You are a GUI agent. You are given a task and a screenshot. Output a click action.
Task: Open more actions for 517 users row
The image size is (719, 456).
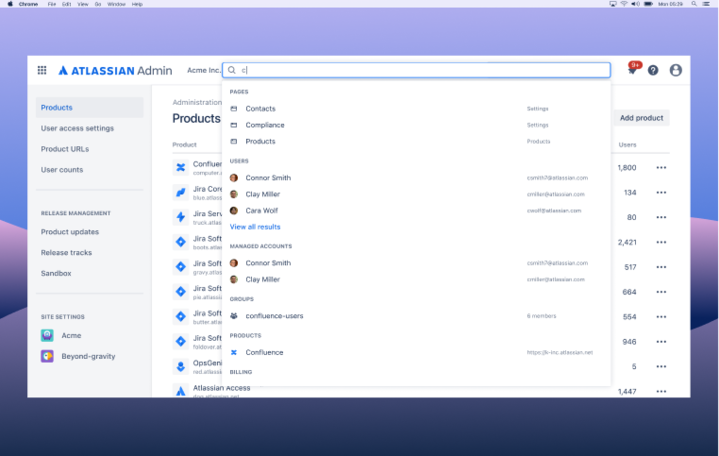(x=661, y=267)
